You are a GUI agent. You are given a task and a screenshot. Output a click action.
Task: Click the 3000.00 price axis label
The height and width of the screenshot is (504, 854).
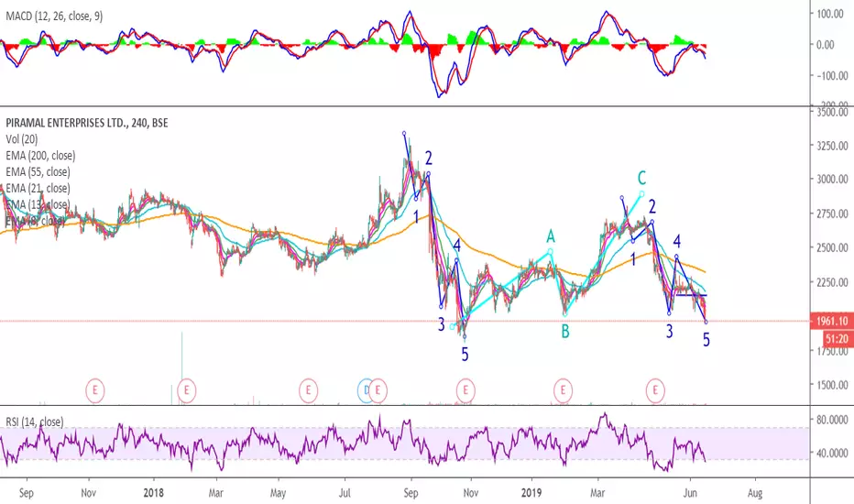pos(832,179)
